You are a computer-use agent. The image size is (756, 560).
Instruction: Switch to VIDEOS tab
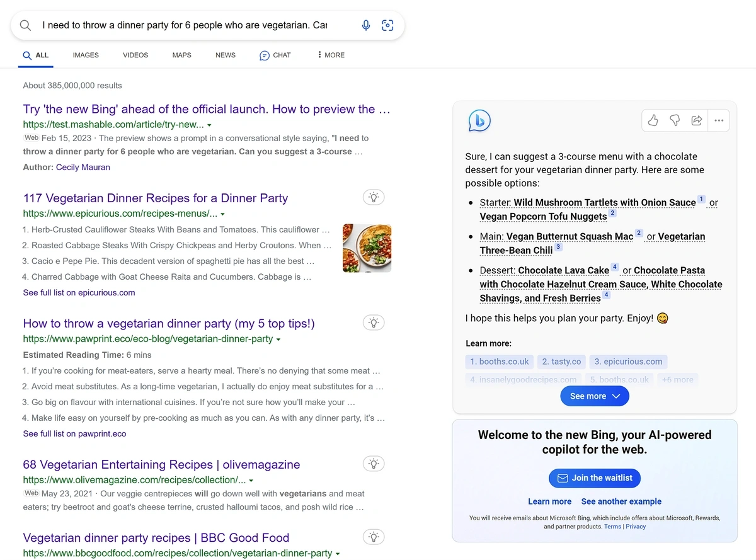coord(135,55)
